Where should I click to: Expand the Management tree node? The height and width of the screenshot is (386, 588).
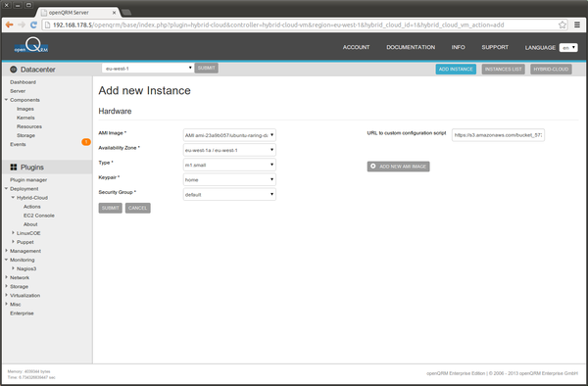coord(7,251)
